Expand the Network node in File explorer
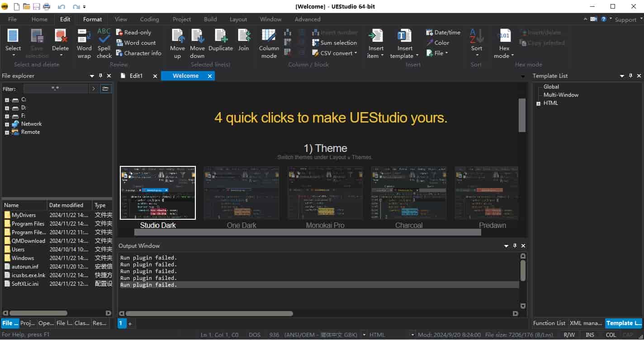 coord(6,123)
